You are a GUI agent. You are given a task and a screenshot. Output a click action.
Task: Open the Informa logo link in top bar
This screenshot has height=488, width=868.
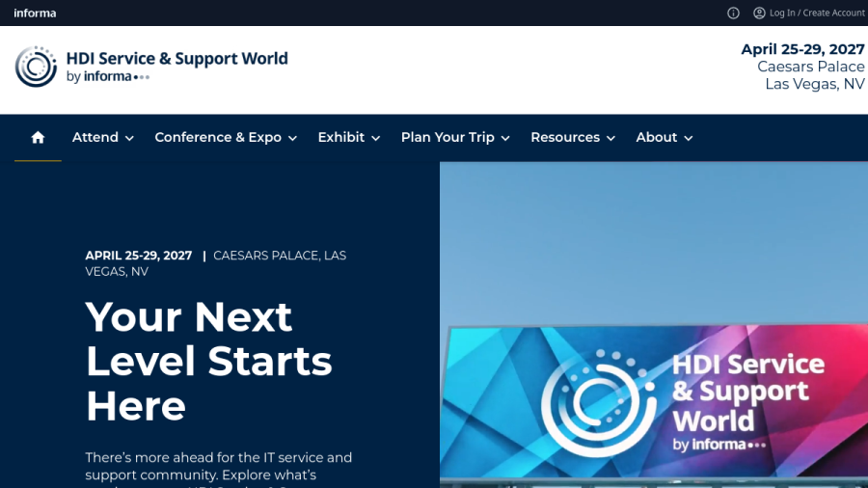(x=35, y=13)
